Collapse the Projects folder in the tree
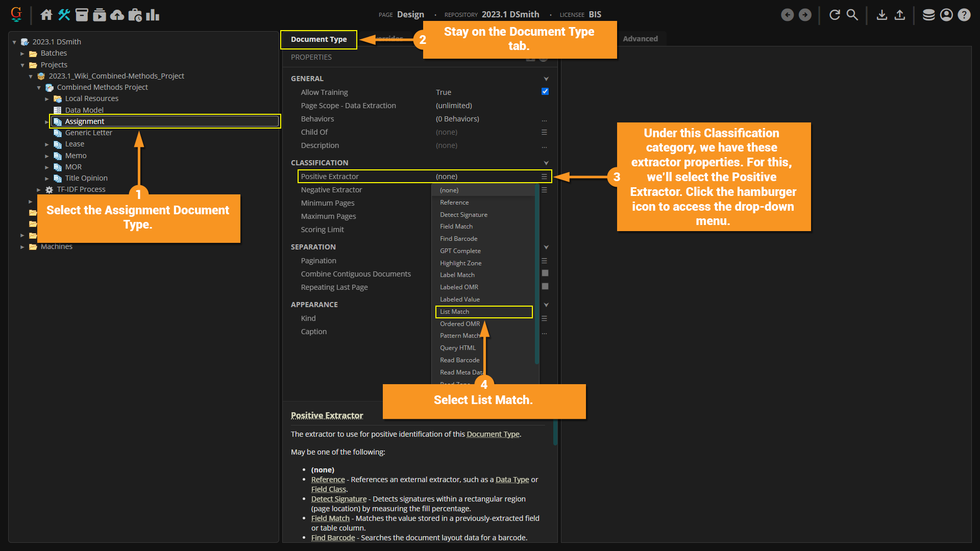This screenshot has width=980, height=551. coord(22,65)
